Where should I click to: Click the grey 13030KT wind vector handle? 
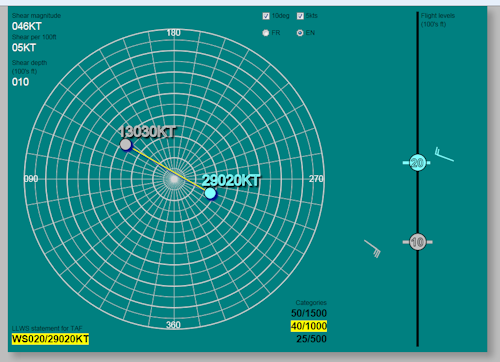tap(126, 145)
